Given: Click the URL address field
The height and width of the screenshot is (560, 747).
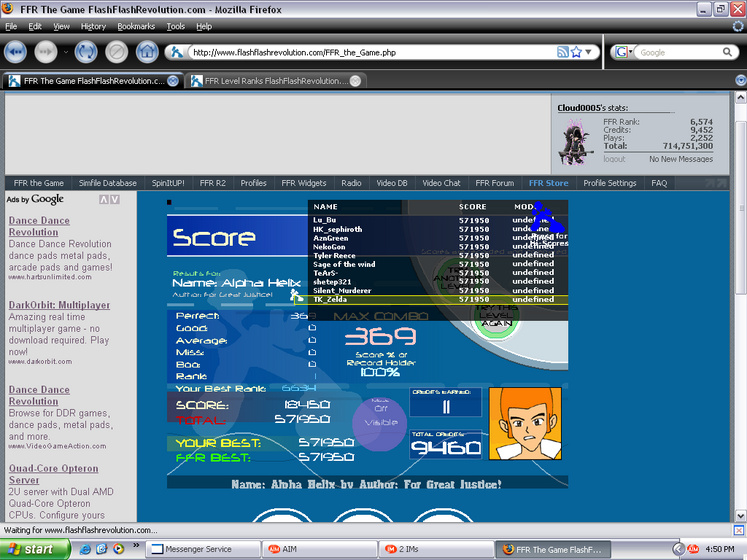Looking at the screenshot, I should point(373,52).
